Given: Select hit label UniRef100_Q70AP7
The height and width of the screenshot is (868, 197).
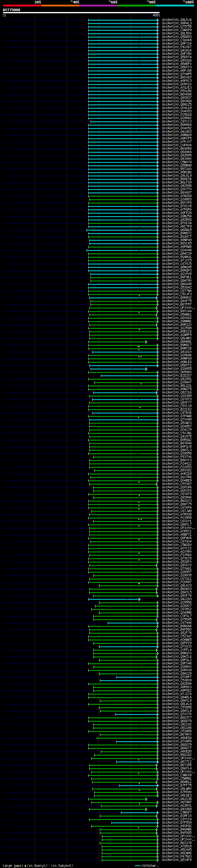Looking at the screenshot, I should click(176, 677).
